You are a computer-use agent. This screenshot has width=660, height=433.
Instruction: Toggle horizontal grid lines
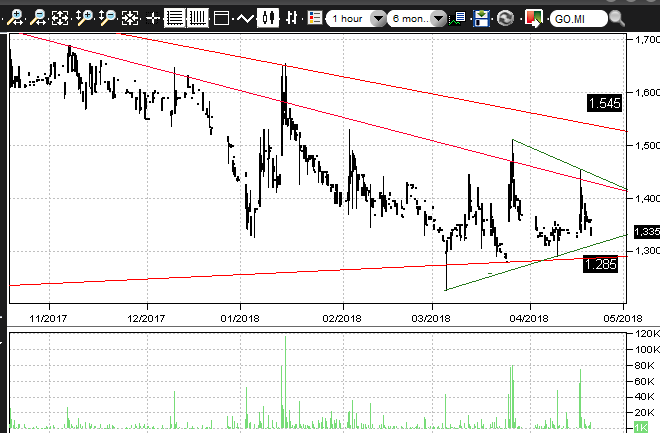click(x=175, y=18)
